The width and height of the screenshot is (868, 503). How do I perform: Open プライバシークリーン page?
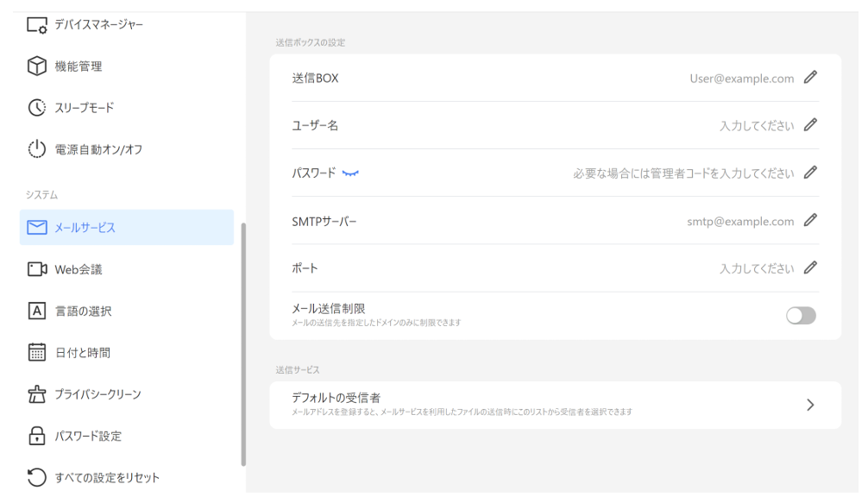pyautogui.click(x=97, y=394)
